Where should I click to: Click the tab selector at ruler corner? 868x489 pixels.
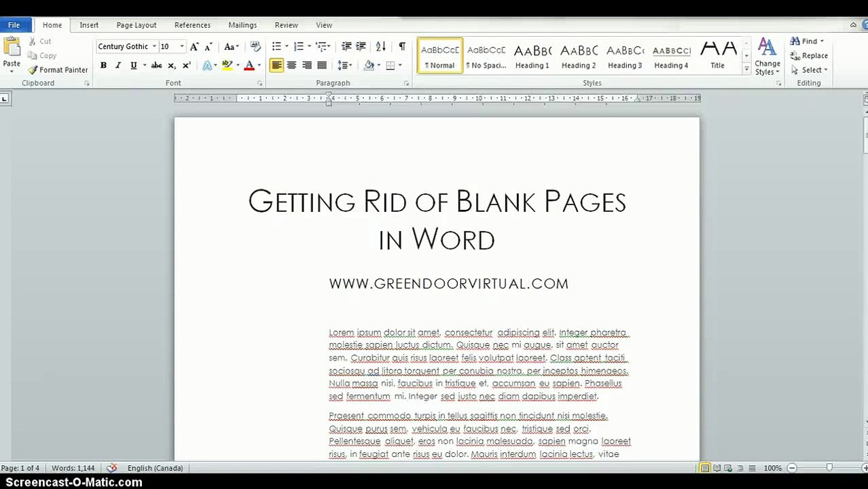coord(4,99)
